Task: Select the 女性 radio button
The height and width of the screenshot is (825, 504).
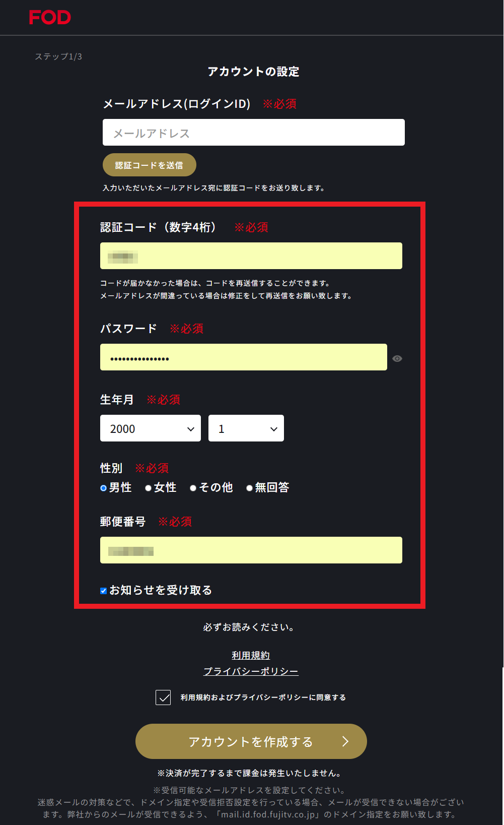Action: (148, 488)
